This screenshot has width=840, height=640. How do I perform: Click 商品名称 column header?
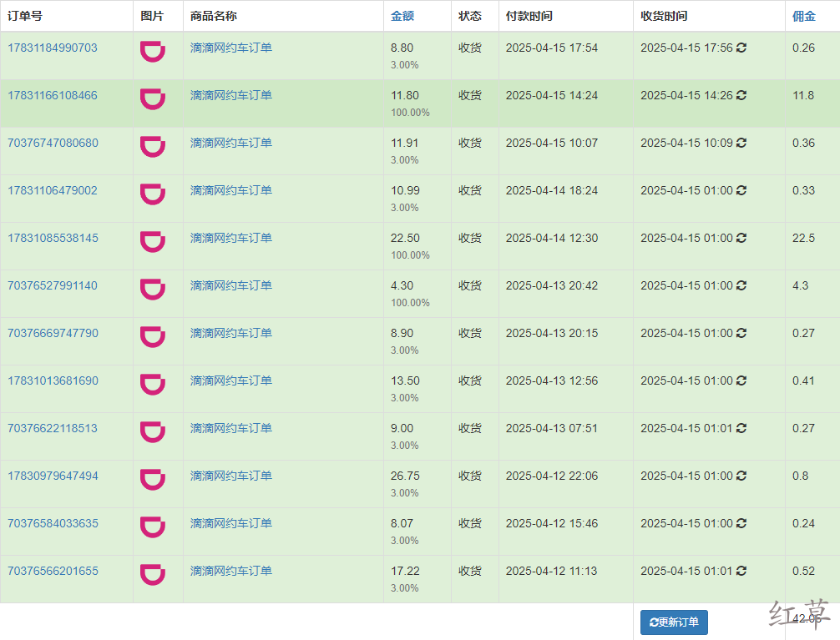click(213, 16)
